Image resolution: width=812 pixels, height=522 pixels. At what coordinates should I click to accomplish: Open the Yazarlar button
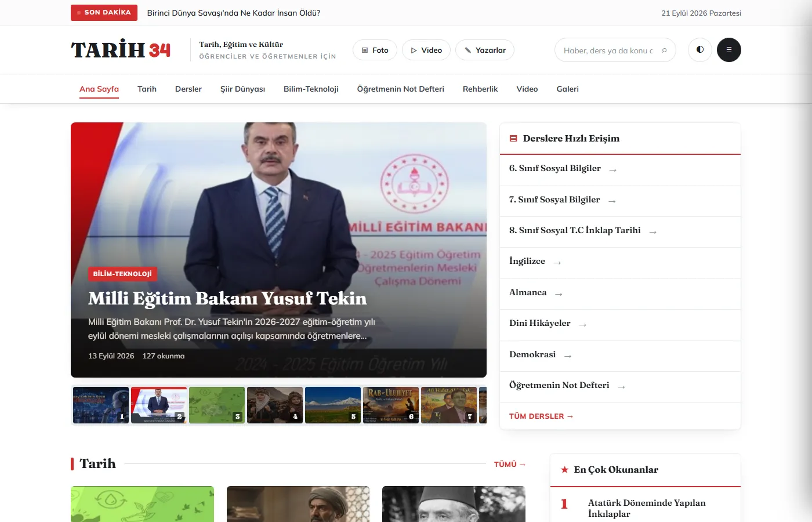(x=485, y=50)
